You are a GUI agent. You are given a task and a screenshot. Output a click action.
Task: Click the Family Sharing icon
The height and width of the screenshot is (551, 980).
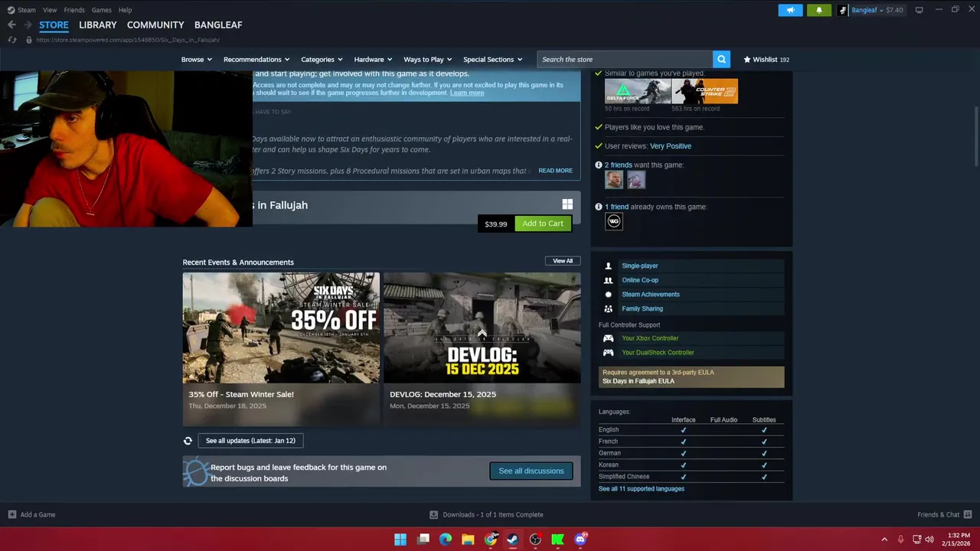[609, 309]
